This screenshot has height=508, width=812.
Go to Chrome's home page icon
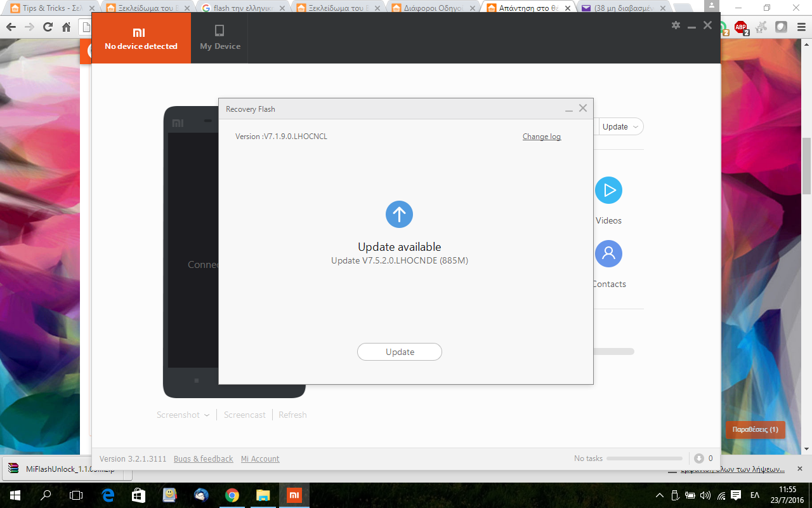[x=66, y=27]
